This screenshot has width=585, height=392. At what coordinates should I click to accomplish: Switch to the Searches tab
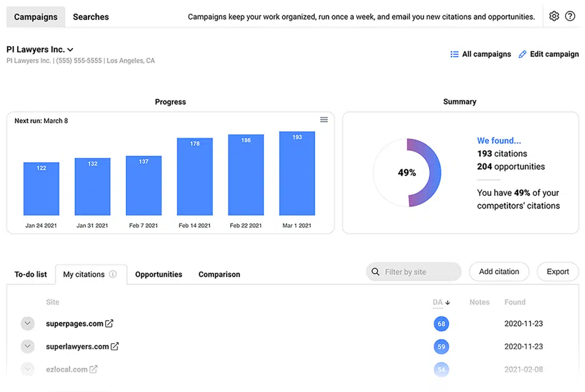click(91, 17)
